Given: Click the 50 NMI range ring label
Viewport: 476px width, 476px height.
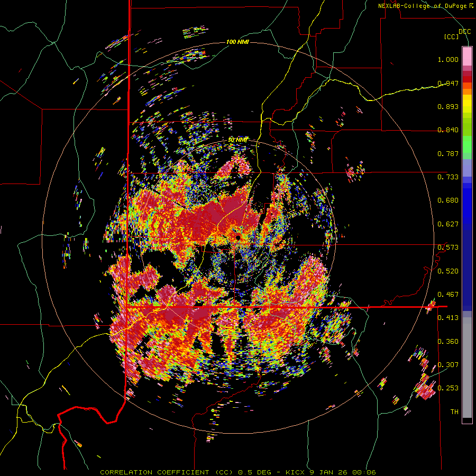Looking at the screenshot, I should [237, 140].
